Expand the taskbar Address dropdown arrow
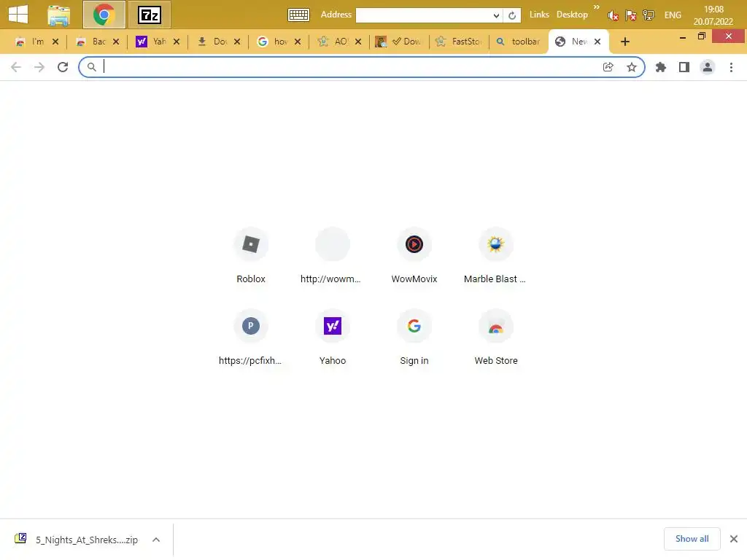The image size is (747, 560). click(x=496, y=15)
